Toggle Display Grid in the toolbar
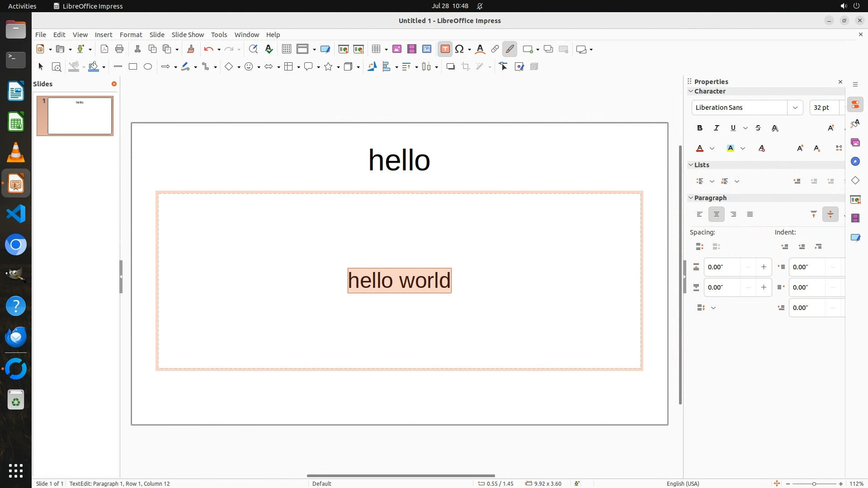Viewport: 868px width, 488px height. point(286,49)
